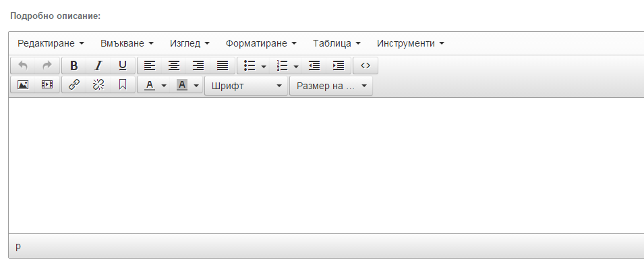Image resolution: width=644 pixels, height=262 pixels.
Task: Open the Изглед menu
Action: pos(189,43)
